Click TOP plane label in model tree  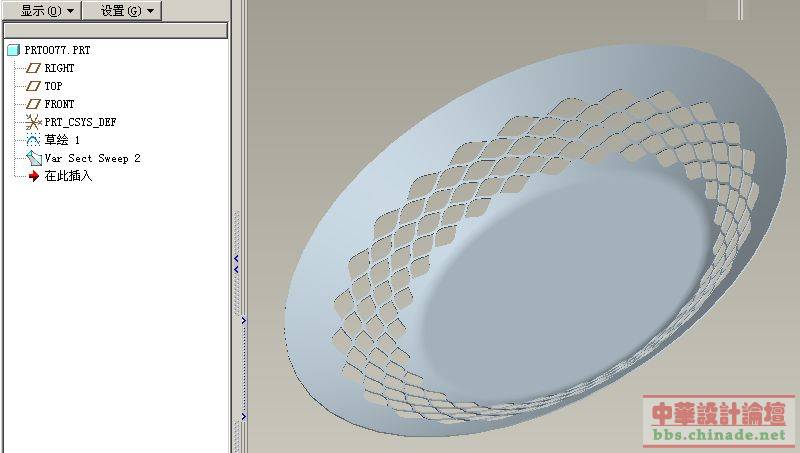click(x=54, y=86)
